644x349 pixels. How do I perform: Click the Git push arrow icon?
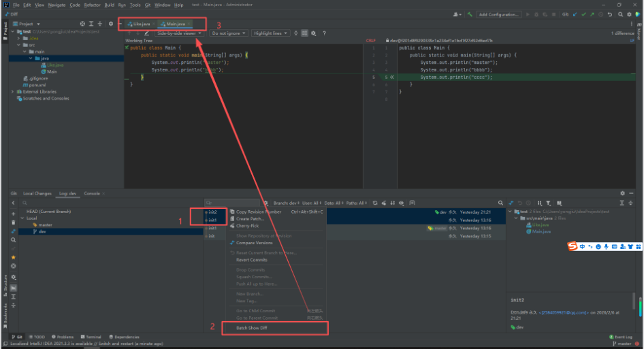[x=592, y=14]
